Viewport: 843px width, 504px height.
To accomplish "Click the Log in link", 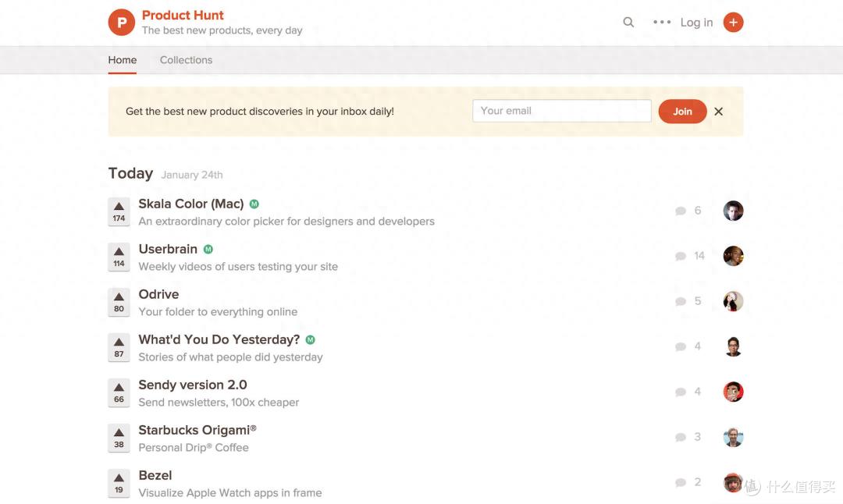I will click(696, 23).
